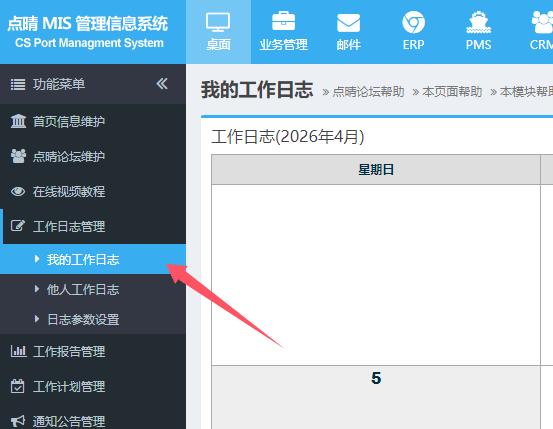This screenshot has width=553, height=429.
Task: Click the 首页信息维护 building icon
Action: click(x=18, y=121)
